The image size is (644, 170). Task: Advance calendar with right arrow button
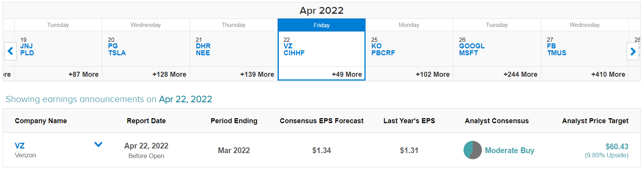point(633,51)
